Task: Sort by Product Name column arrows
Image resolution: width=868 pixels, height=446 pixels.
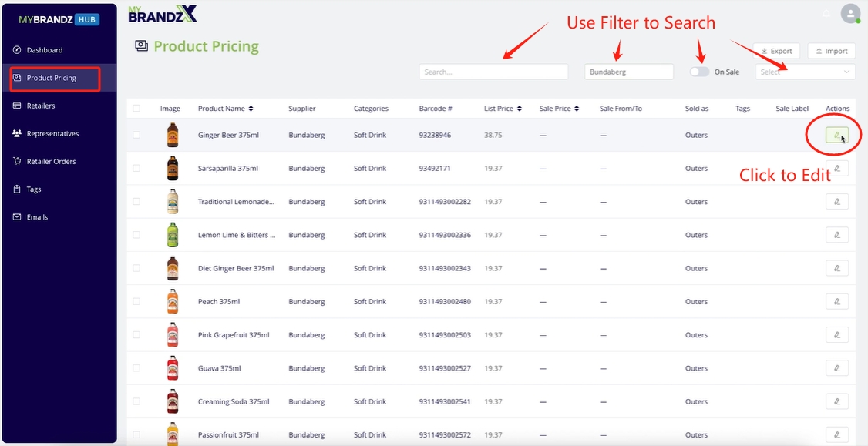Action: 251,109
